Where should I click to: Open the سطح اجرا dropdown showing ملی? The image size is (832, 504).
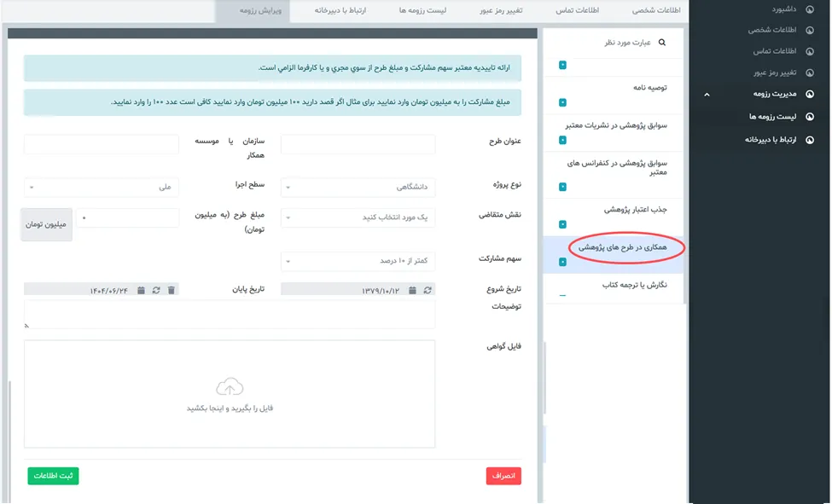(102, 187)
